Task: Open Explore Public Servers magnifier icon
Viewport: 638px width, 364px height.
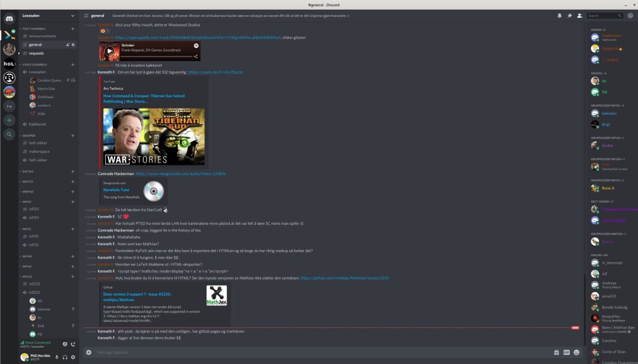Action: pyautogui.click(x=9, y=134)
